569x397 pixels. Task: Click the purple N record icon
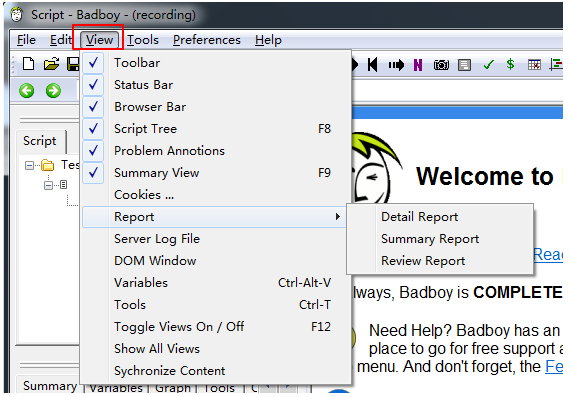coord(418,65)
